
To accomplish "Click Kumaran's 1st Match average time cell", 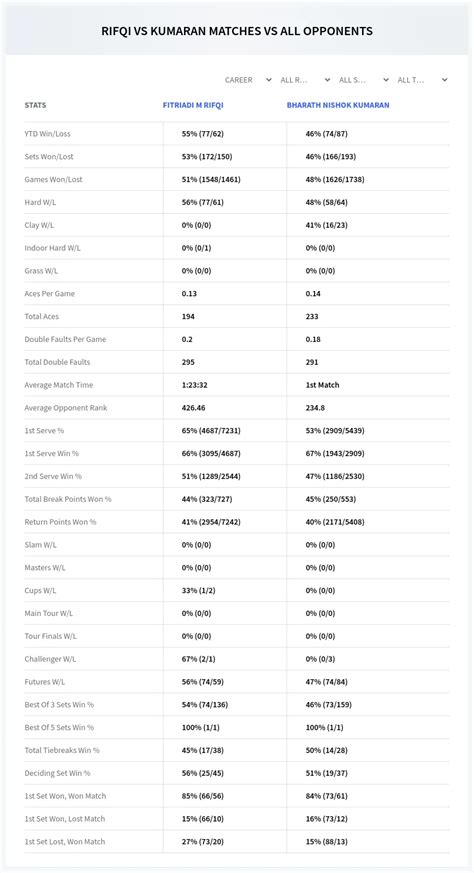I will [x=322, y=385].
